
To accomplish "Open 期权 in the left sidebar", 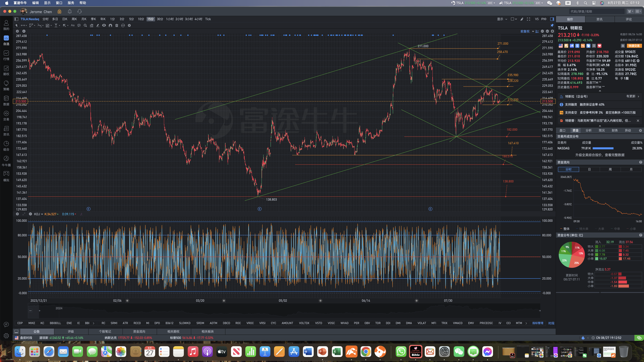I will 6,71.
